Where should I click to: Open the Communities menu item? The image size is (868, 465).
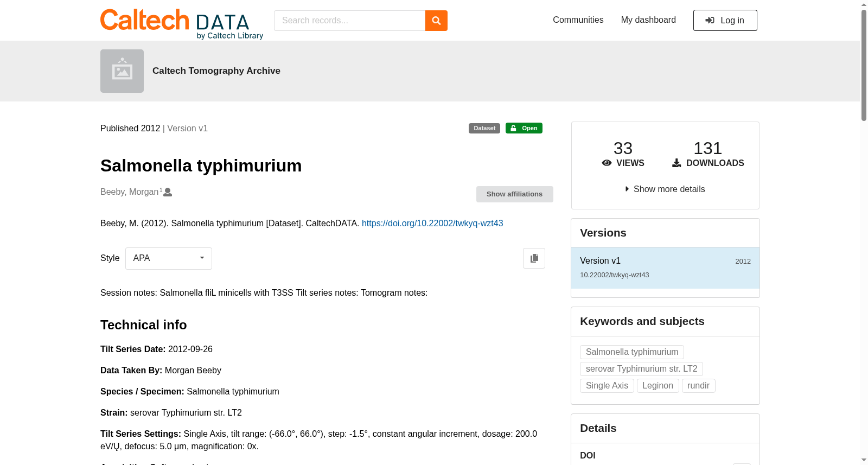point(578,20)
